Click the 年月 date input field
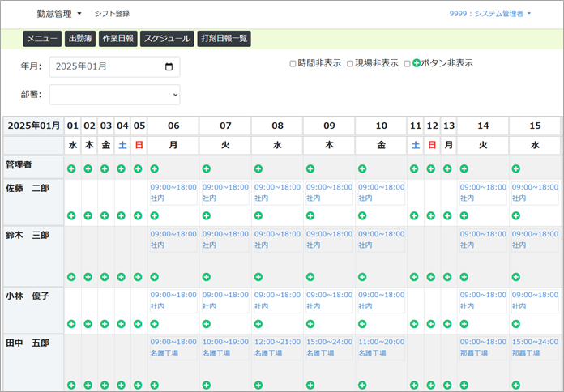 tap(105, 67)
